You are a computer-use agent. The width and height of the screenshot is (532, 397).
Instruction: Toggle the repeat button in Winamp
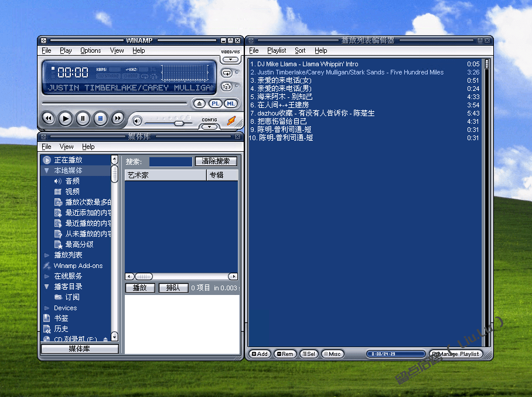(x=227, y=73)
